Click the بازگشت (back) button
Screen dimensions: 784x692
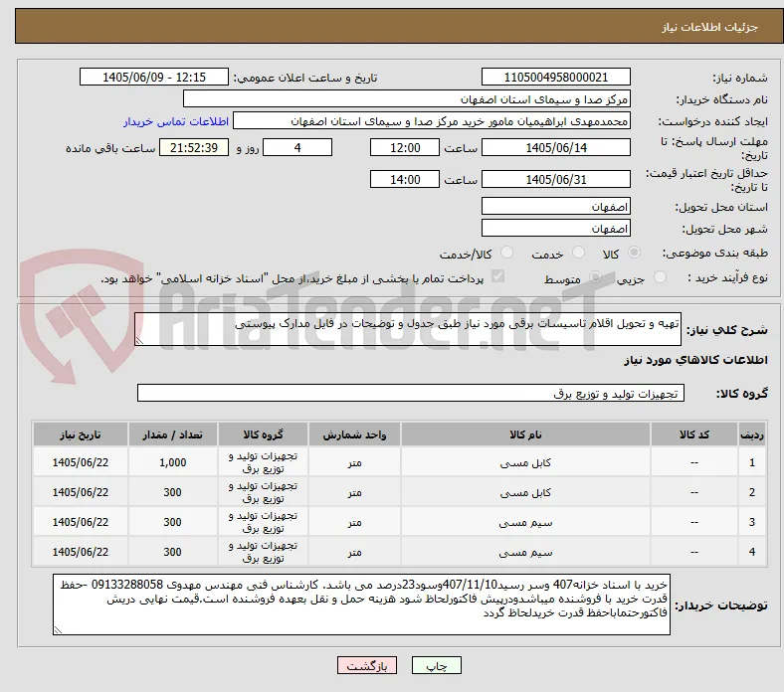click(x=367, y=665)
